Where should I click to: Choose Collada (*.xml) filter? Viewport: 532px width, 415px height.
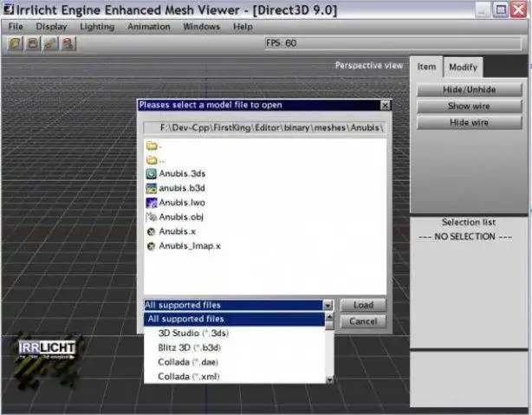point(234,376)
